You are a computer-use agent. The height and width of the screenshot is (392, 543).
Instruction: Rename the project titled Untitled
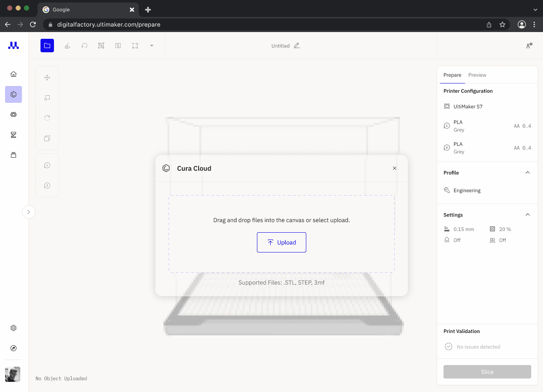click(296, 46)
